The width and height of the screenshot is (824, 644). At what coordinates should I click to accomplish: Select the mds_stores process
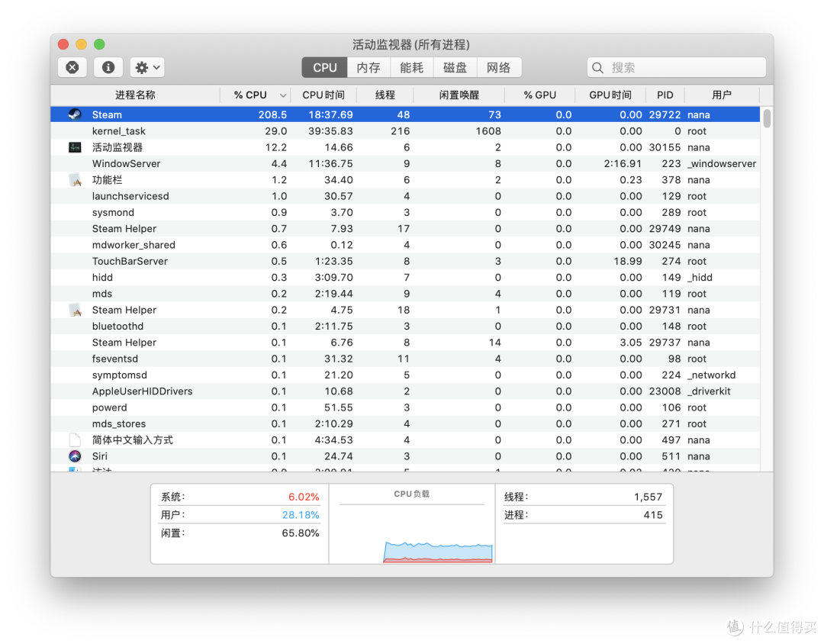coord(405,423)
